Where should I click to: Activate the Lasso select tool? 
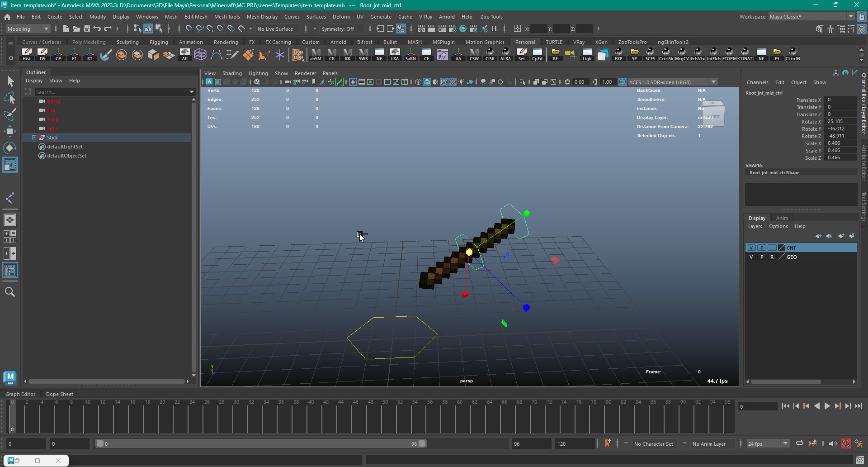point(10,98)
